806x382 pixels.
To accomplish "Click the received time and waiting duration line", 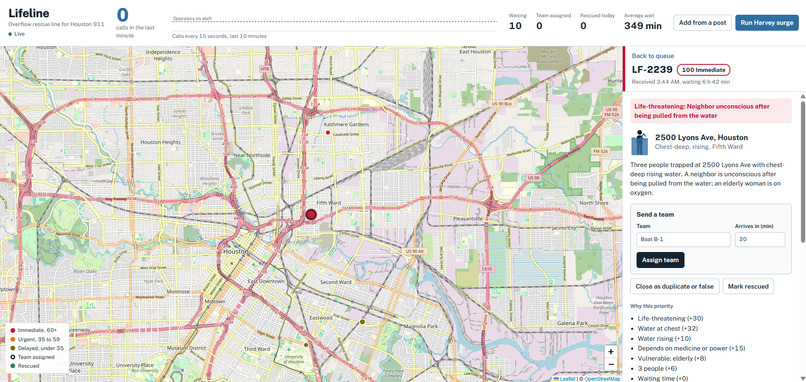I will coord(681,82).
